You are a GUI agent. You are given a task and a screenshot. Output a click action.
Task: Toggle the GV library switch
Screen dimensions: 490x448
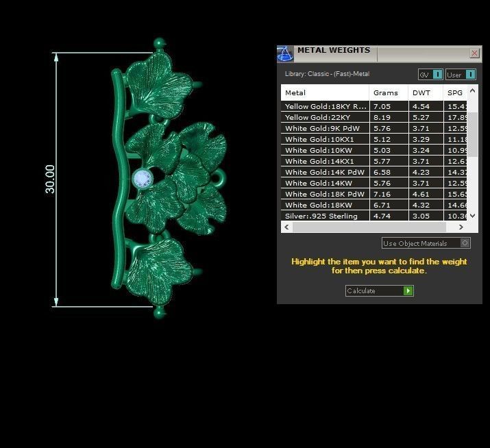(x=430, y=75)
